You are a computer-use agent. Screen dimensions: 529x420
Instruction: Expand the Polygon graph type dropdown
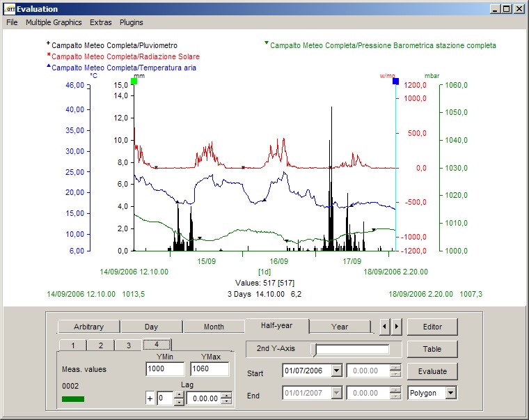[x=451, y=393]
